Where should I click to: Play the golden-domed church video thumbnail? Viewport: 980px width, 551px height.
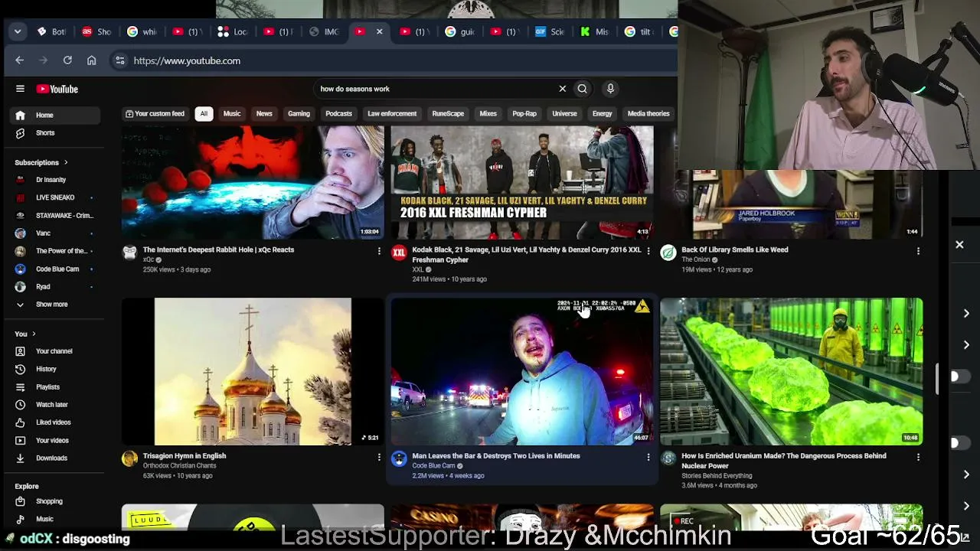[x=253, y=371]
